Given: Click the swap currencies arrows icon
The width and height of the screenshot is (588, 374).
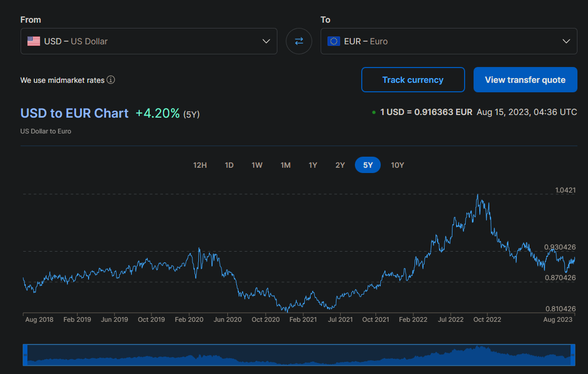Looking at the screenshot, I should 299,41.
